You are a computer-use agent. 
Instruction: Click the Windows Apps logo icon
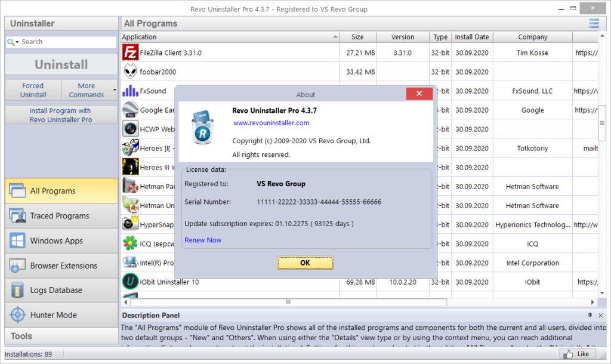click(17, 240)
